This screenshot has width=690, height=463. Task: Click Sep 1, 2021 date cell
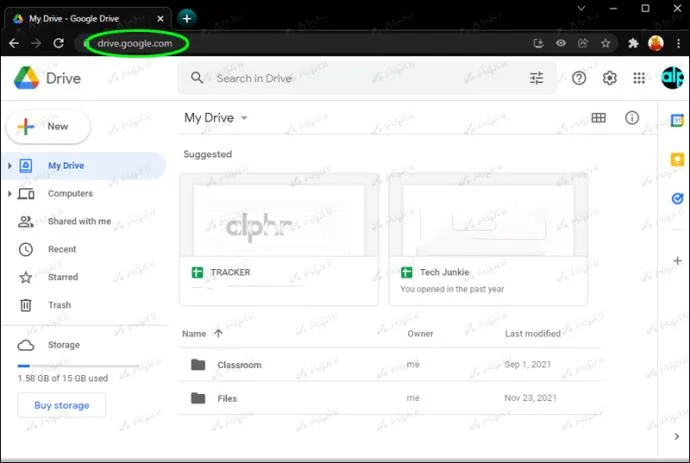coord(528,364)
